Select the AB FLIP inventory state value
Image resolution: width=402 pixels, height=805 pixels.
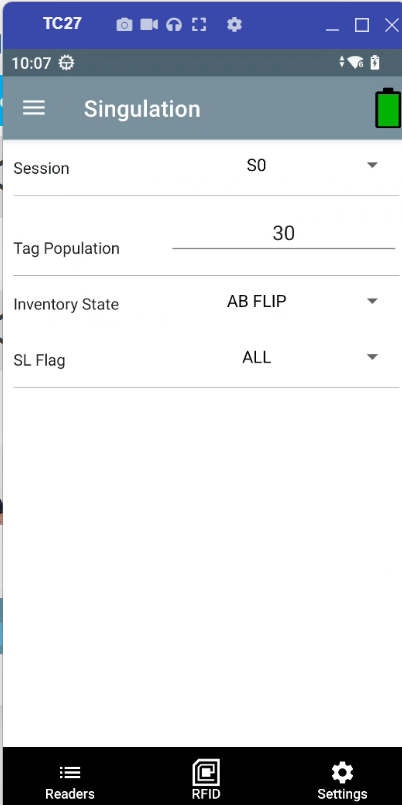pyautogui.click(x=257, y=301)
